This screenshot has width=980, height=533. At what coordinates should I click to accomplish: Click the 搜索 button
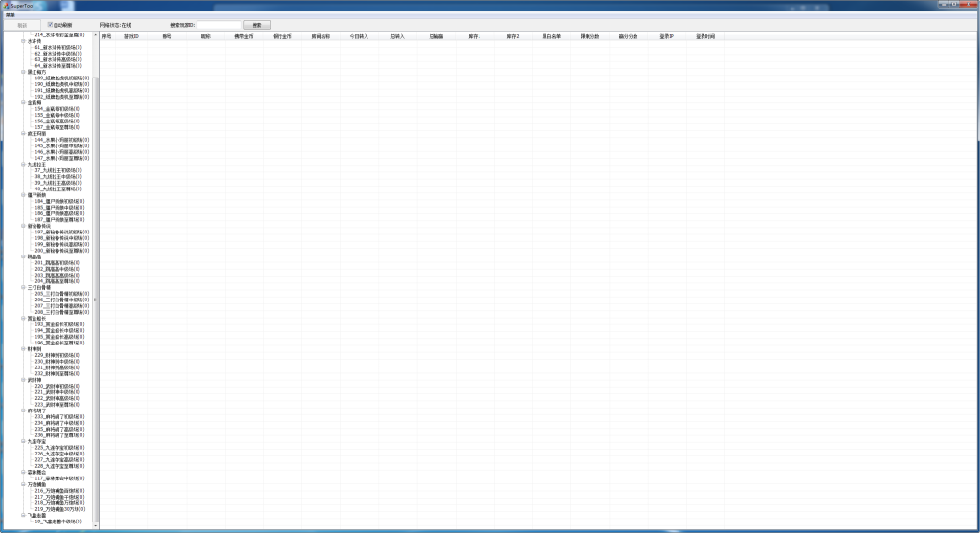tap(256, 24)
